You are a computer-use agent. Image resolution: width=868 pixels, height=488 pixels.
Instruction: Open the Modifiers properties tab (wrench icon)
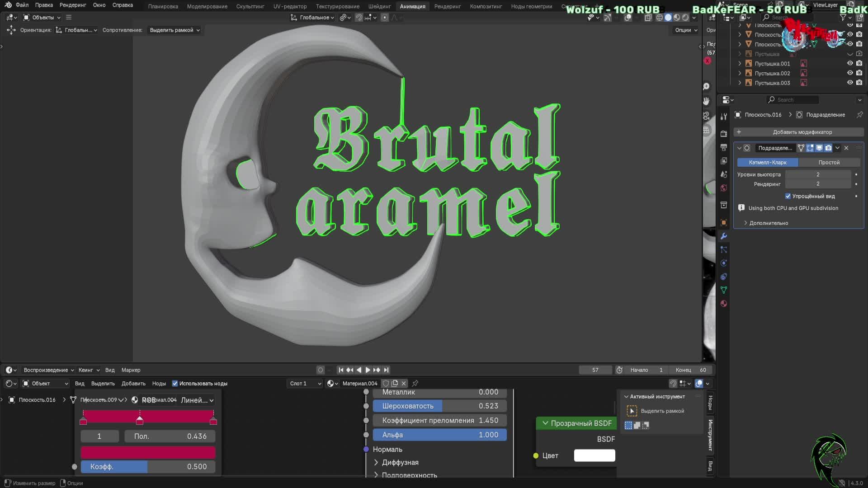coord(724,236)
